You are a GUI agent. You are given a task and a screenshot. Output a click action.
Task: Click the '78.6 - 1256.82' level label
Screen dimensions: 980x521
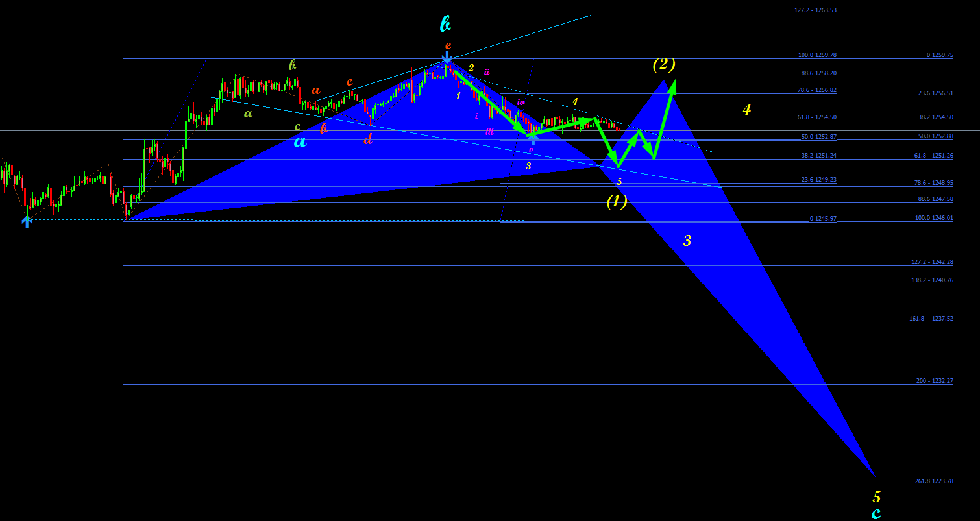pyautogui.click(x=816, y=90)
